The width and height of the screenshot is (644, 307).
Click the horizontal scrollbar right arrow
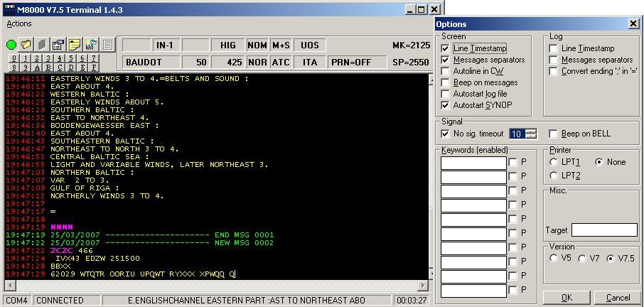(424, 285)
